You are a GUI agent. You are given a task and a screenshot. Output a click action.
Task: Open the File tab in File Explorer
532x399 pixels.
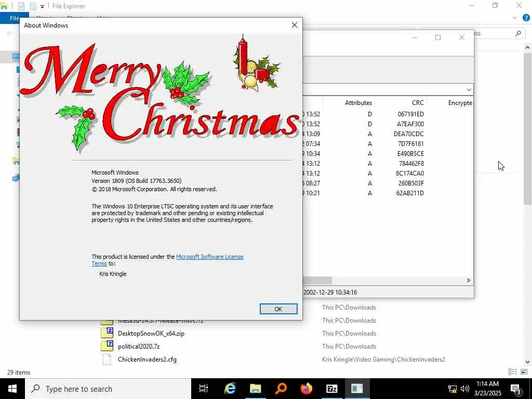point(14,18)
